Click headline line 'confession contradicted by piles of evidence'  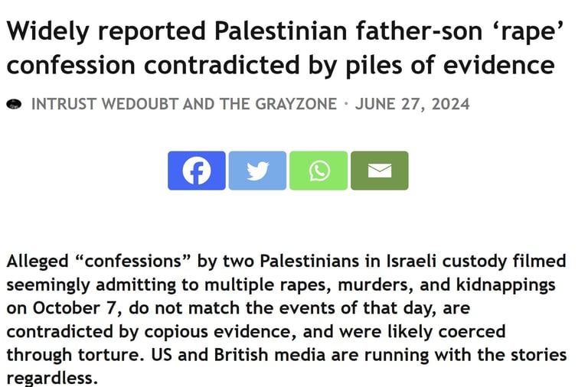pos(280,65)
